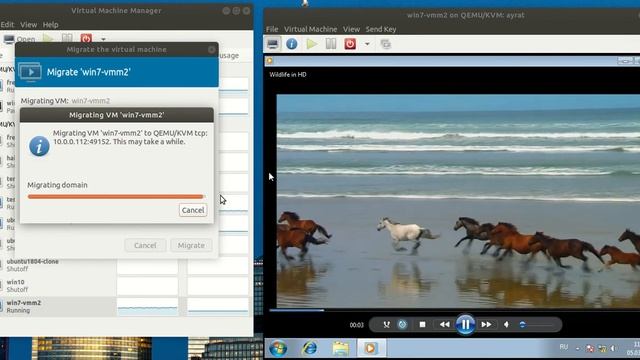Click Windows Media Player taskbar icon
The height and width of the screenshot is (360, 640).
coord(371,348)
